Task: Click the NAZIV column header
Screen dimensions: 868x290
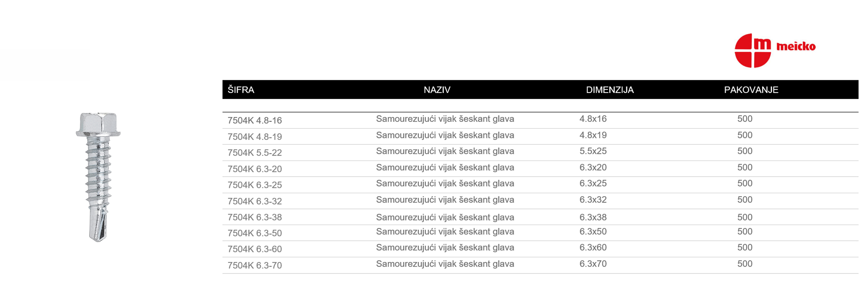Action: coord(437,90)
